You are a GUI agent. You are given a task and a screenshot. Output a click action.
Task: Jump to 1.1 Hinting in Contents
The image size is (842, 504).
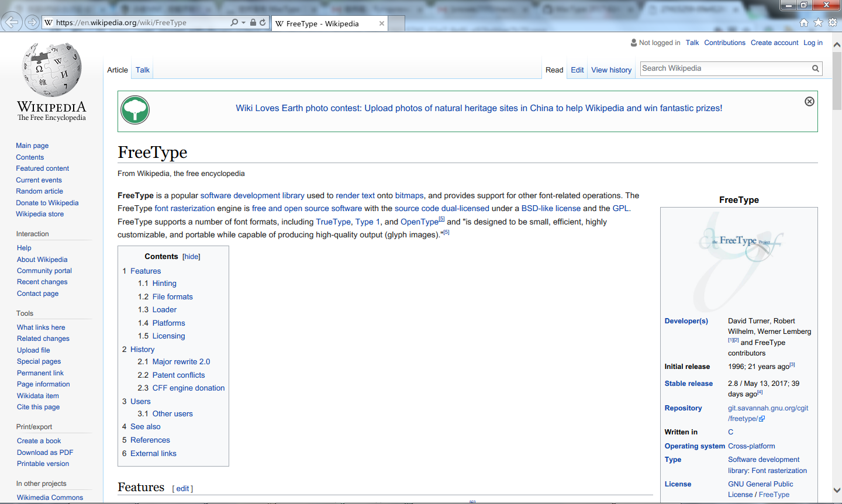tap(164, 284)
